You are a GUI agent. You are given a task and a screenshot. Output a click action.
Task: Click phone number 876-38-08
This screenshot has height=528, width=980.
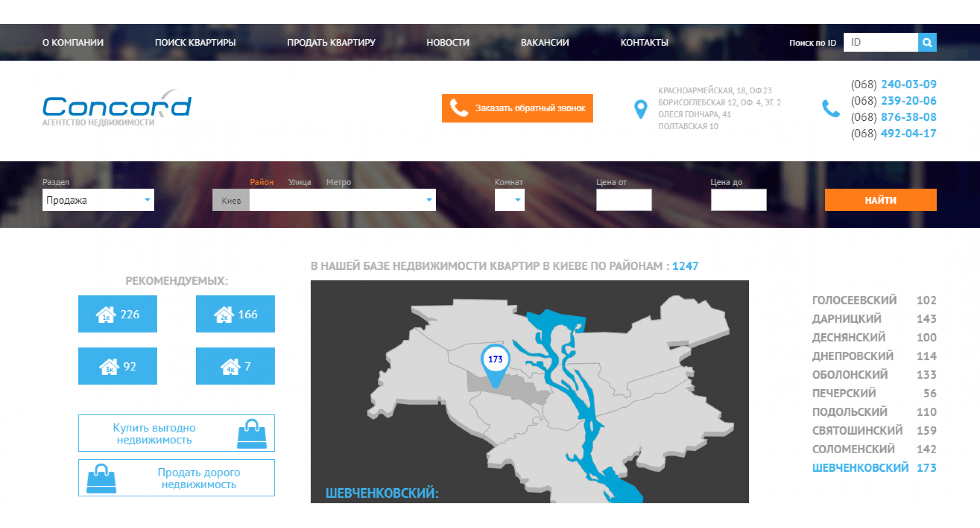[x=909, y=117]
